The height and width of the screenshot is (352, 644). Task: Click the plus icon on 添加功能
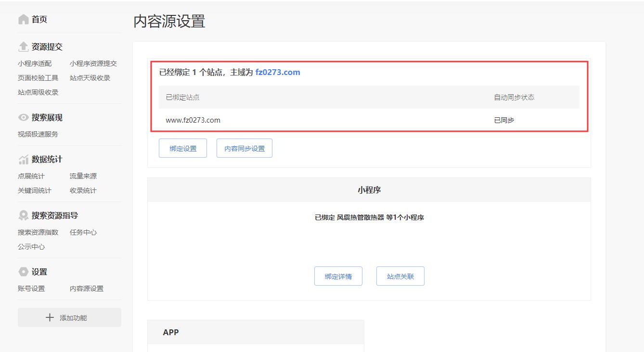click(50, 317)
